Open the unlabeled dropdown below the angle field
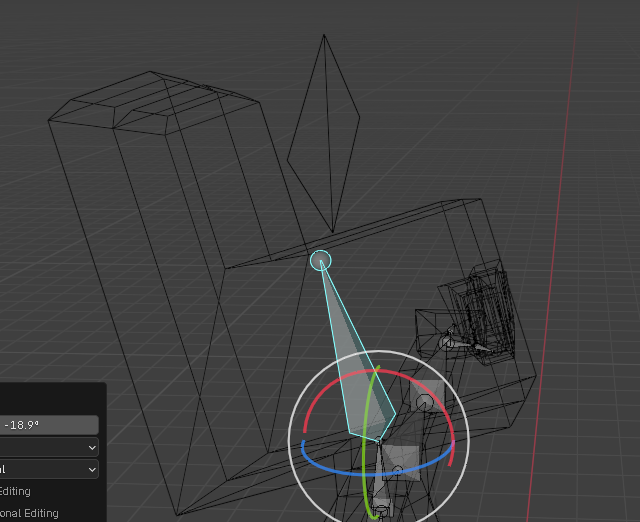 [x=48, y=447]
